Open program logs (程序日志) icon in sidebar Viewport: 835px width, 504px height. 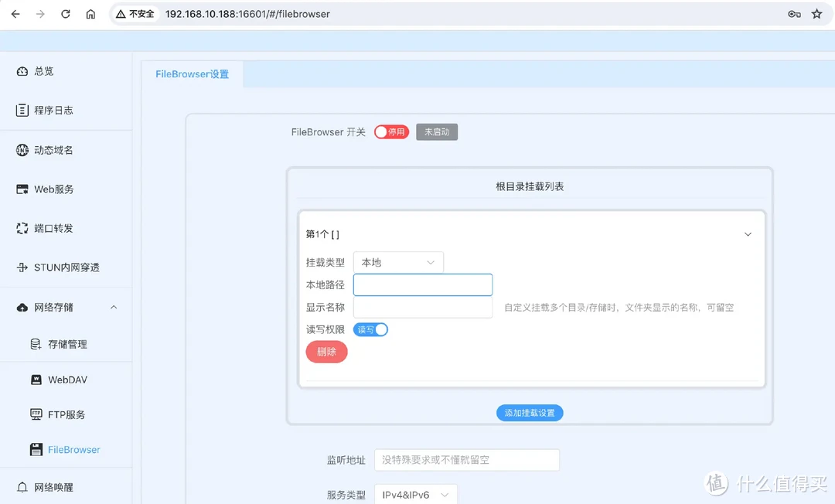pyautogui.click(x=22, y=111)
